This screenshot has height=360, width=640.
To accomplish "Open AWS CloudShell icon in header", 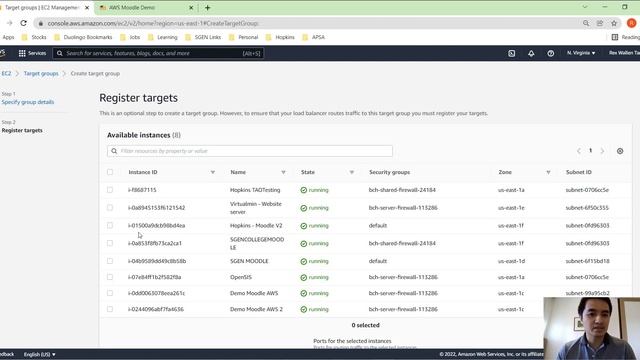I will tap(511, 53).
